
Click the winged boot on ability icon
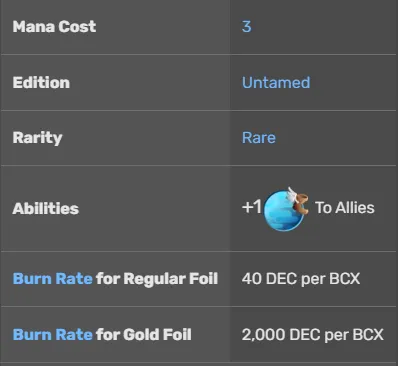point(299,201)
